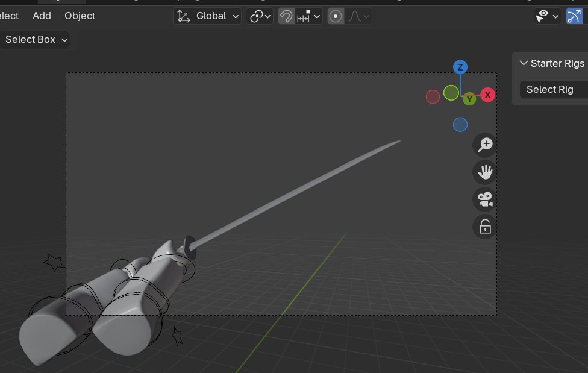Click the X axis on navigation gizmo
Screen dimensions: 588x373
[487, 95]
